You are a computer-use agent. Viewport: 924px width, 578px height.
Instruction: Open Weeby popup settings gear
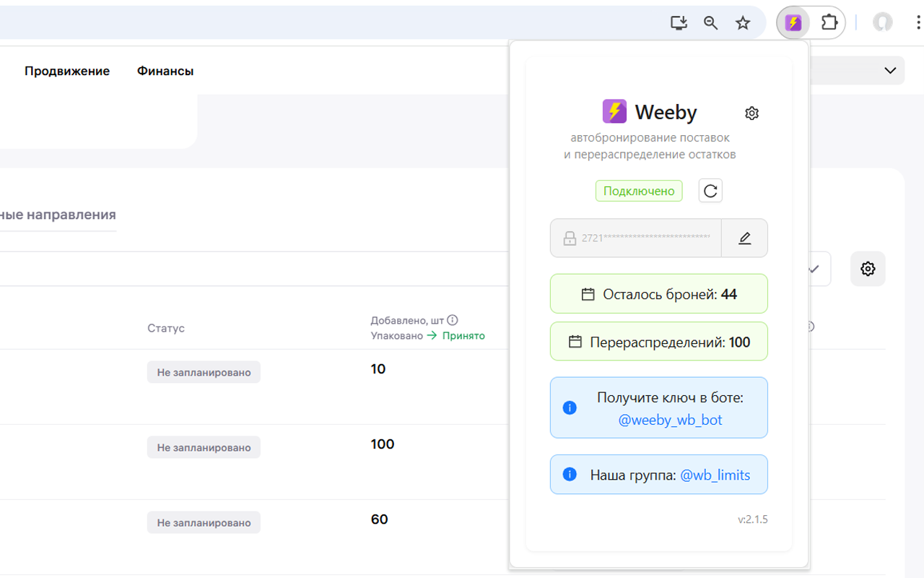(x=751, y=113)
